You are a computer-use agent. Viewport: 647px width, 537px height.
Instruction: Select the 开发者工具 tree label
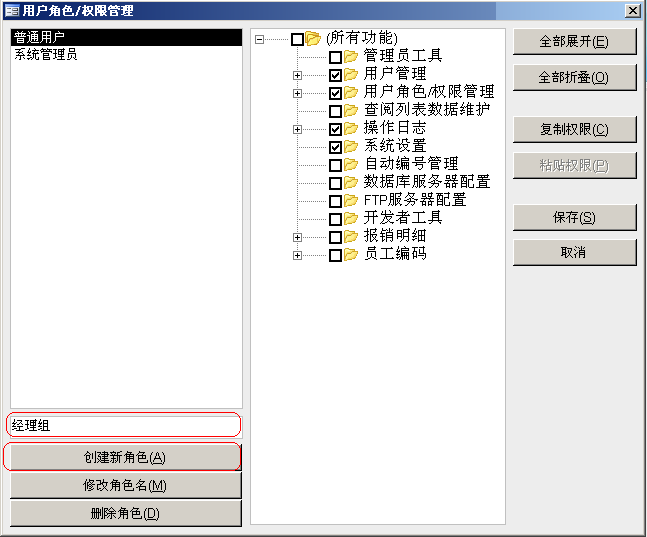click(x=403, y=218)
